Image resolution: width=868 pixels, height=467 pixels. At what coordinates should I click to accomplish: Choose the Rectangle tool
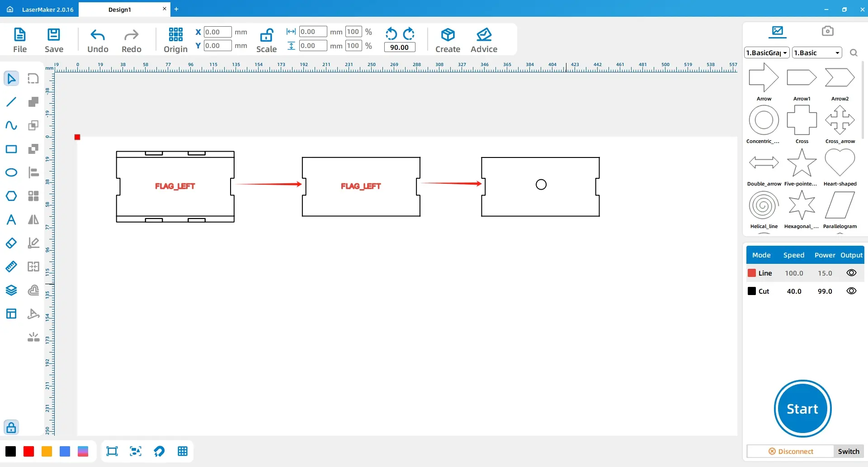(11, 149)
